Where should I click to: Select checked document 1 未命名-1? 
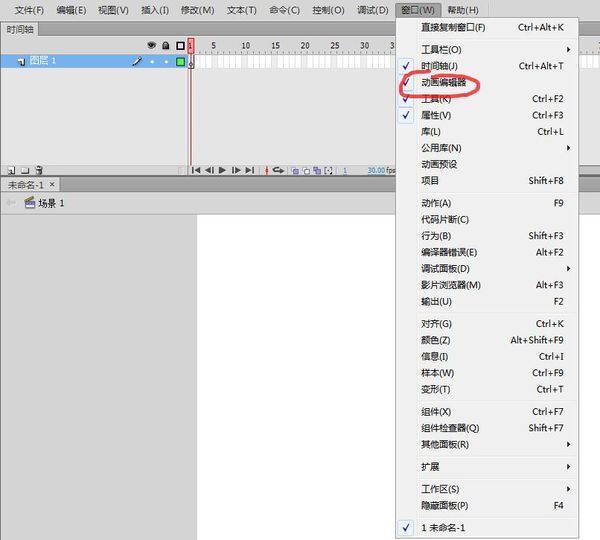click(487, 528)
